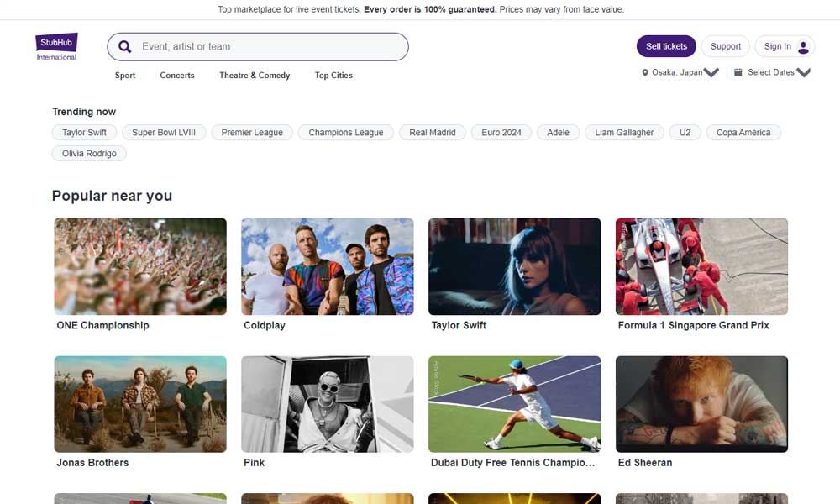Click the Popular near you heading
The width and height of the screenshot is (840, 504).
(112, 196)
